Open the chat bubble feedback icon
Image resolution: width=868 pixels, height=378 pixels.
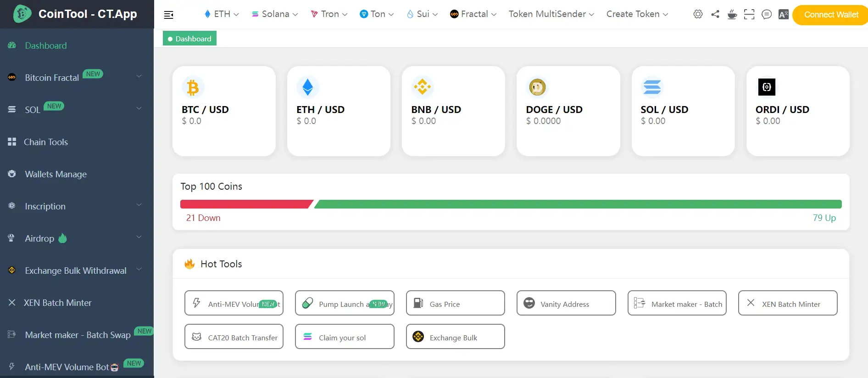click(766, 14)
